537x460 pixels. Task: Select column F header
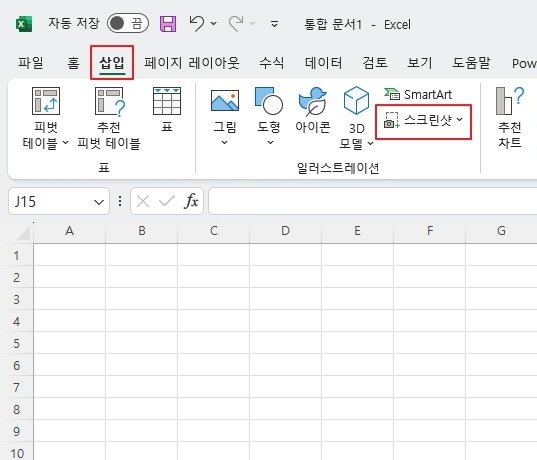pos(429,231)
